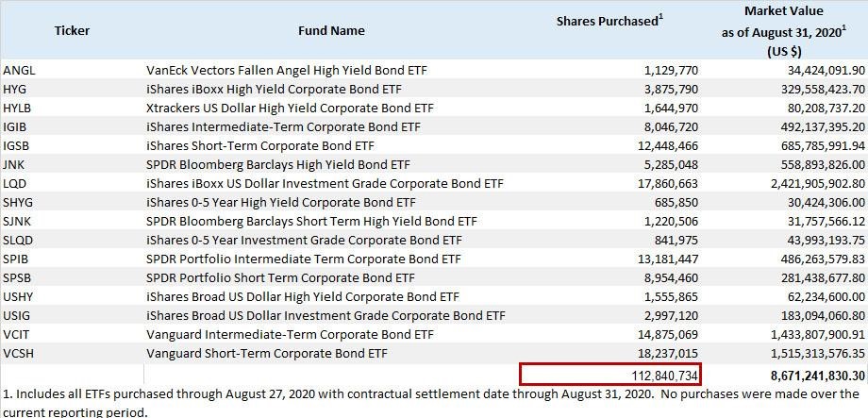This screenshot has height=418, width=868.
Task: Select the USIG ticker cell
Action: click(17, 315)
